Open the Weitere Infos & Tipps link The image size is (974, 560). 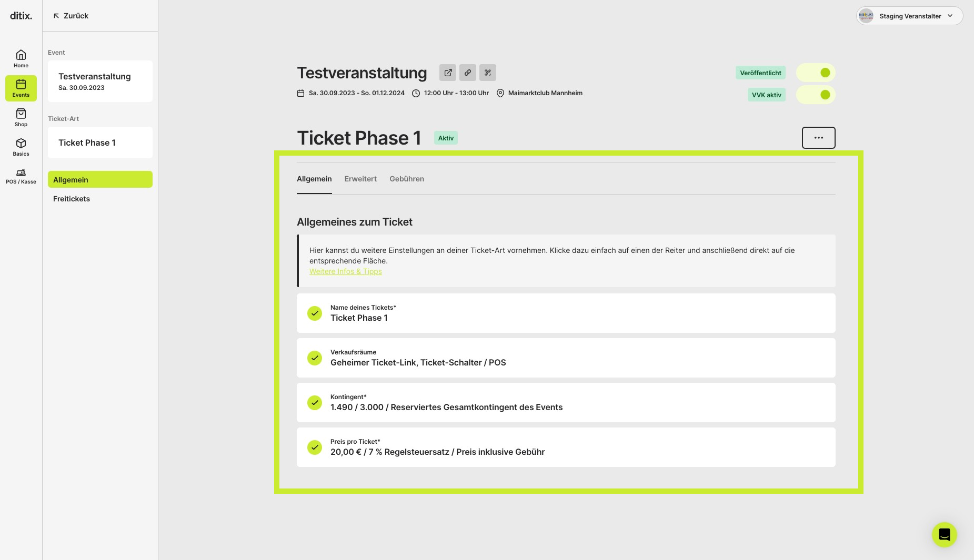tap(346, 271)
